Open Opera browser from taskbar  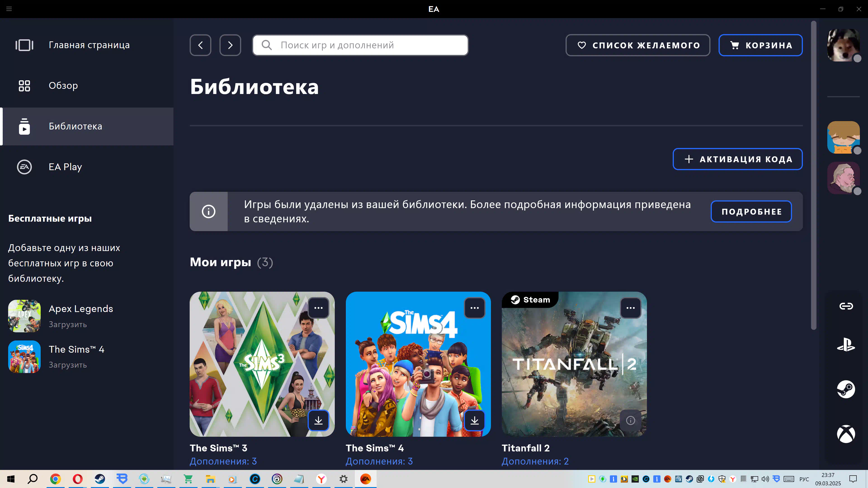[x=78, y=479]
